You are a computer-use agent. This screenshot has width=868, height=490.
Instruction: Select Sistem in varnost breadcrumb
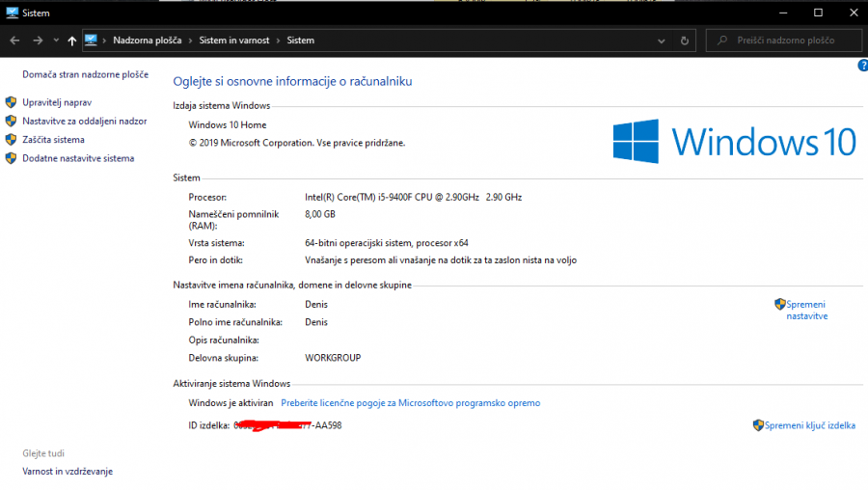pyautogui.click(x=234, y=41)
